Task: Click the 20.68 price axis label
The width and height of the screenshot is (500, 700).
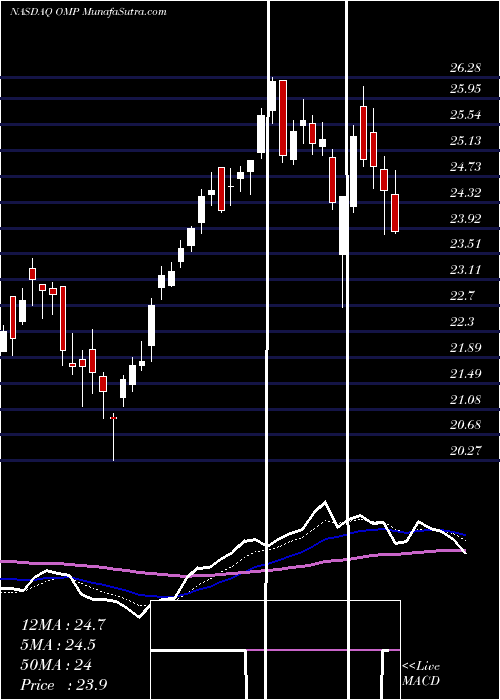Action: click(x=466, y=425)
